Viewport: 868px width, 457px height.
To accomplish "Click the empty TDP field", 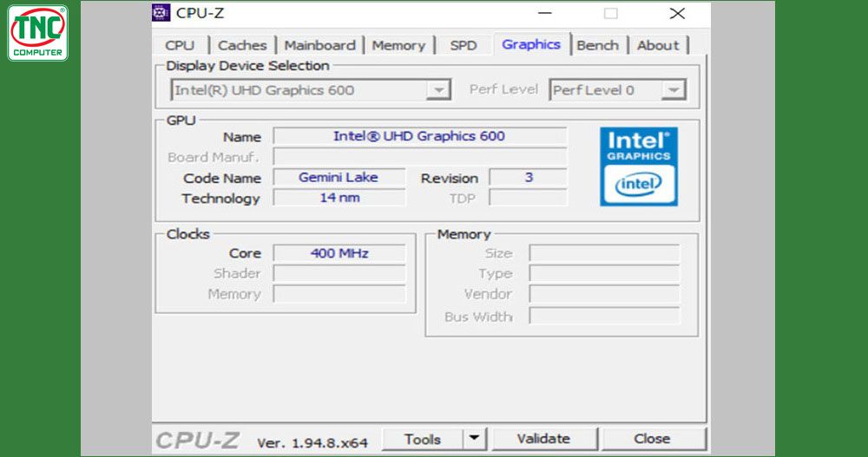I will point(528,198).
